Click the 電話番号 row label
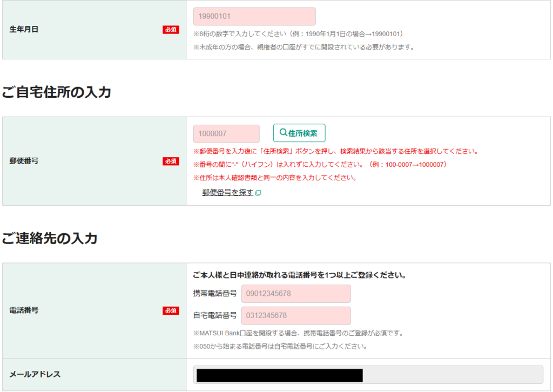Viewport: 553px width, 392px height. [x=24, y=310]
